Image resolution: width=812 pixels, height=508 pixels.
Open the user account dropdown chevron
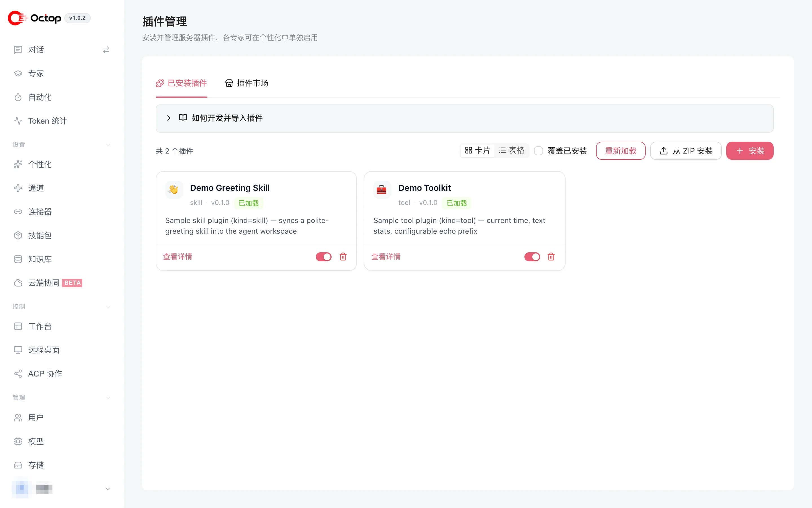pos(108,489)
